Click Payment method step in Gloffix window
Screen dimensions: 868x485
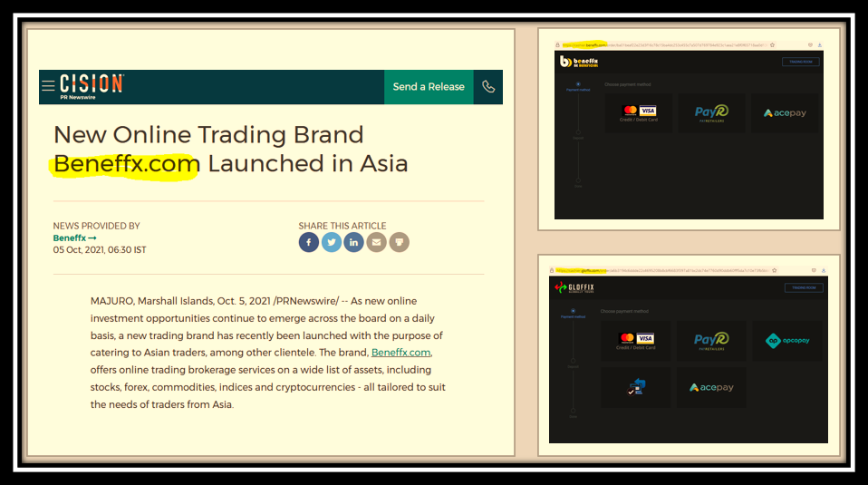(x=573, y=314)
